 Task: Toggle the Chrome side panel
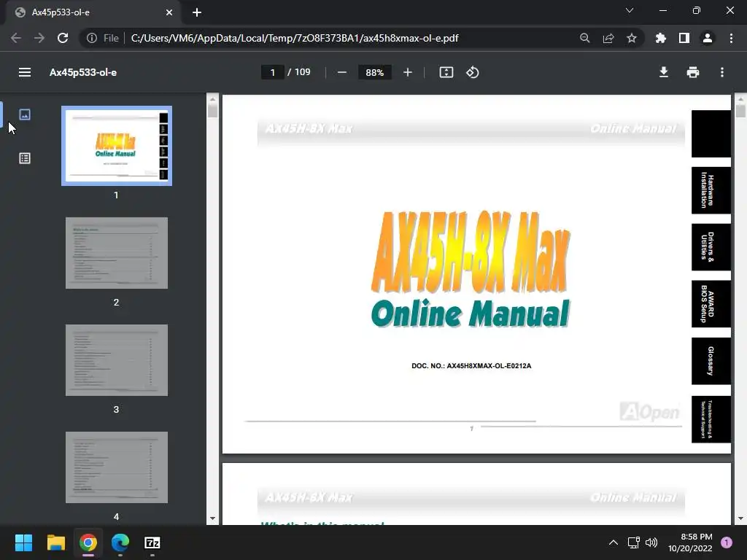[x=684, y=38]
